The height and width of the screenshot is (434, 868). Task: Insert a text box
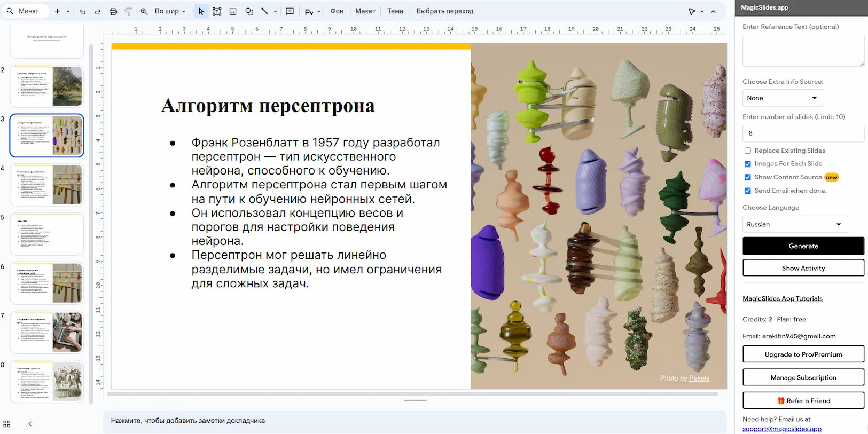coord(217,11)
